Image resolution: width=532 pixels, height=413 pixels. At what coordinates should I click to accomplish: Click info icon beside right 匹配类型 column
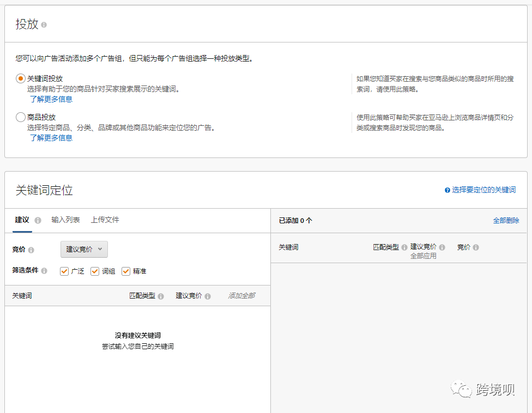pyautogui.click(x=404, y=247)
